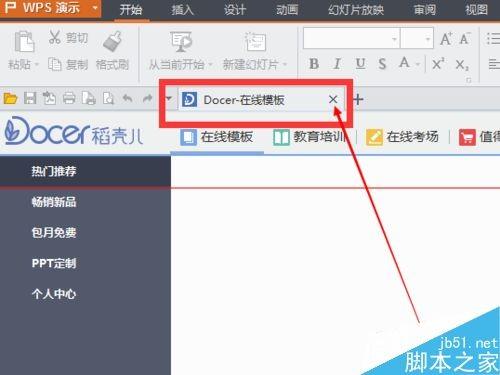Open 在线考场 section in Docer
The image size is (500, 375).
pyautogui.click(x=402, y=137)
